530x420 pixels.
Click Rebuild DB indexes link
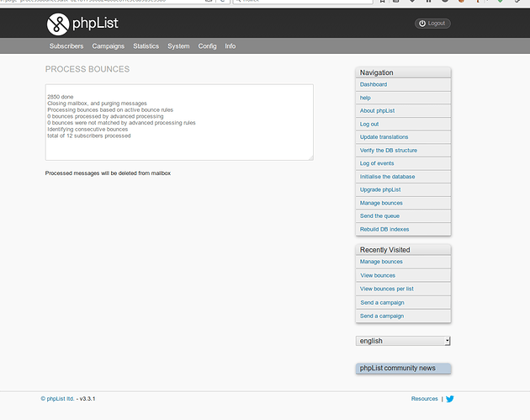pyautogui.click(x=384, y=229)
